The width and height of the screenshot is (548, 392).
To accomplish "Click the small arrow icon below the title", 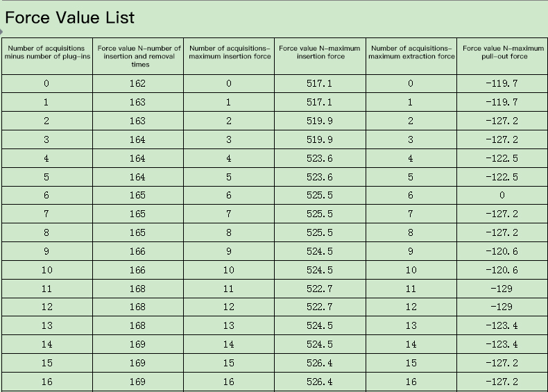I will pyautogui.click(x=1, y=32).
